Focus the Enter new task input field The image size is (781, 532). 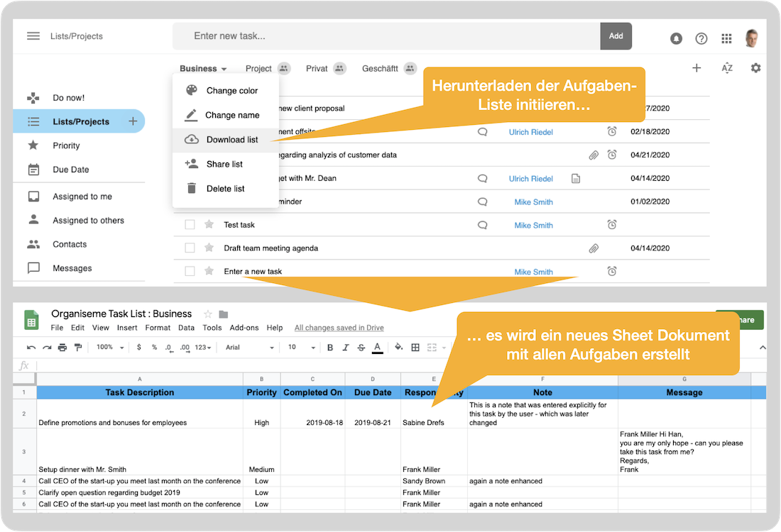386,36
